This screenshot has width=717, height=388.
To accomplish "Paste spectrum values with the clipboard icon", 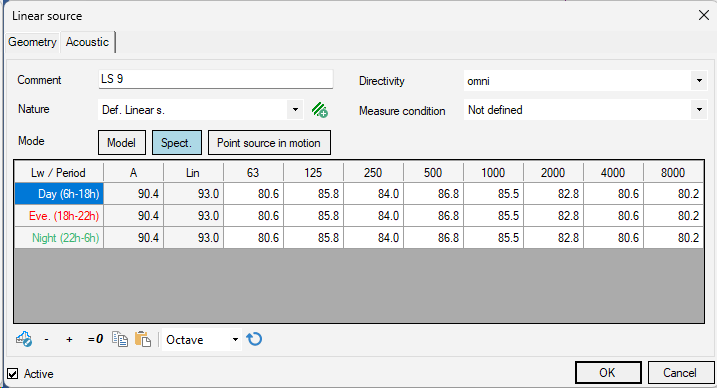I will tap(143, 339).
